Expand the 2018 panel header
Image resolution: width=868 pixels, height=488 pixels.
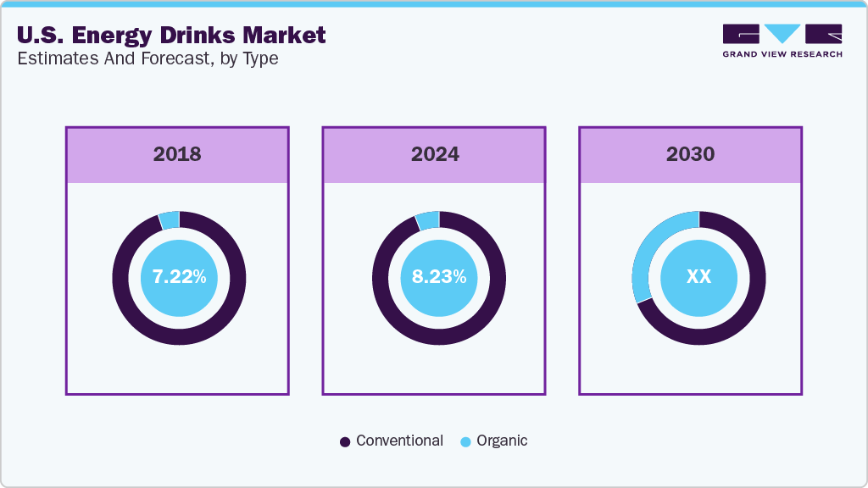click(x=179, y=154)
